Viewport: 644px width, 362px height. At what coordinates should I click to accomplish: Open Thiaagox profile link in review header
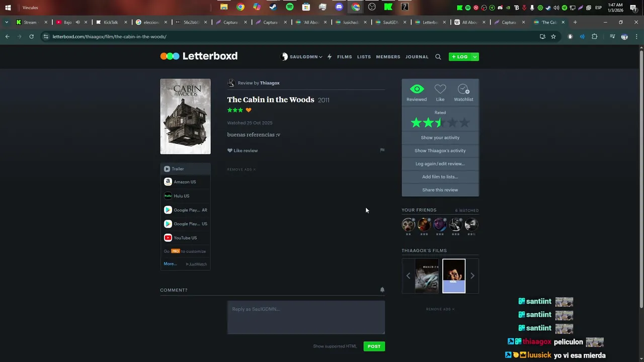pyautogui.click(x=270, y=83)
